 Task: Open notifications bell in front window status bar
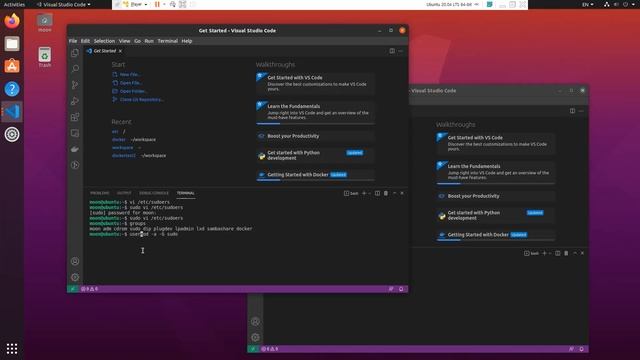[x=401, y=289]
